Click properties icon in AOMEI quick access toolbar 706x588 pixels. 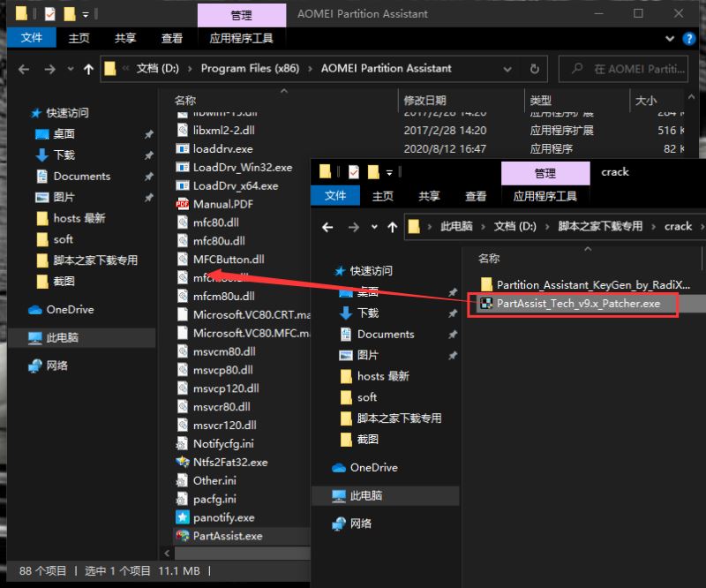click(50, 14)
